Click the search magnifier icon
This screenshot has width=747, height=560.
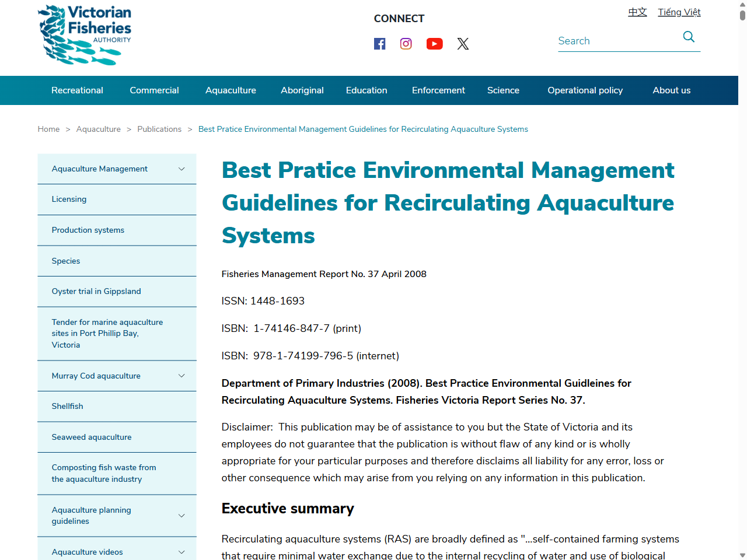point(688,37)
